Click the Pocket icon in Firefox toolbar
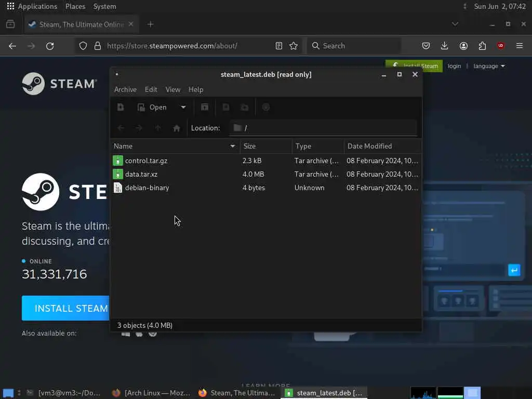This screenshot has width=532, height=399. (426, 46)
